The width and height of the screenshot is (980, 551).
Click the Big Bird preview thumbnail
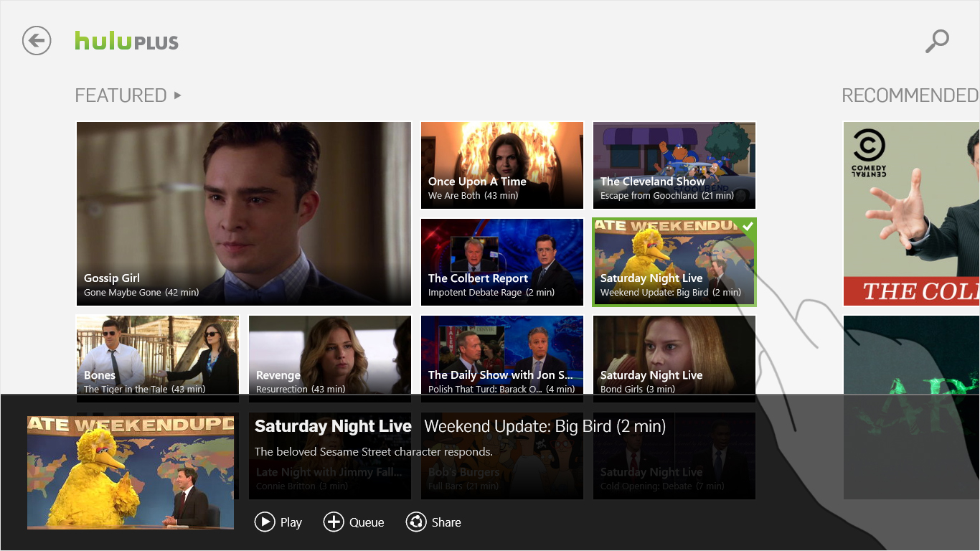(131, 473)
